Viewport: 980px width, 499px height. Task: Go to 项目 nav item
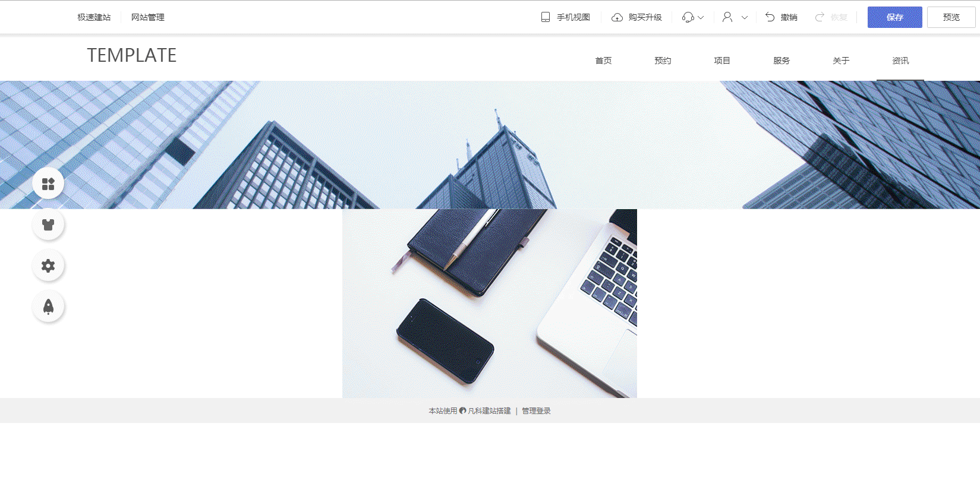[x=722, y=61]
